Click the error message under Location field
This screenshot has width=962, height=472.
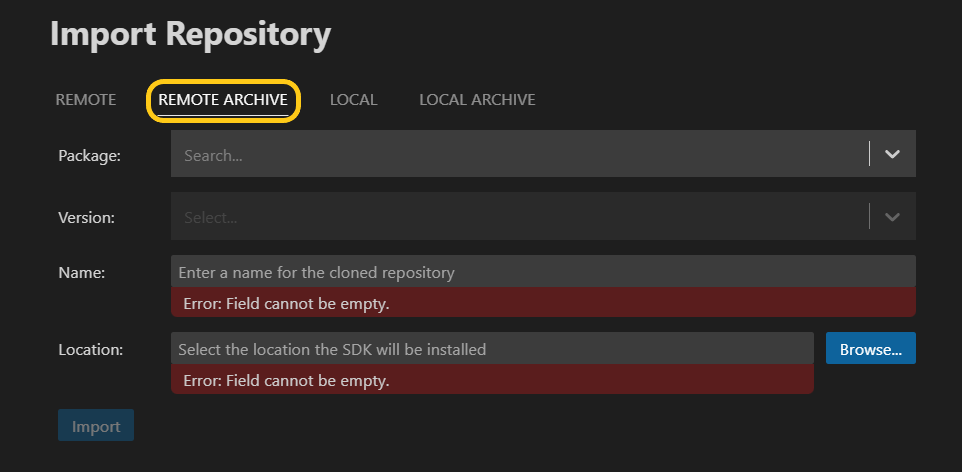click(286, 380)
